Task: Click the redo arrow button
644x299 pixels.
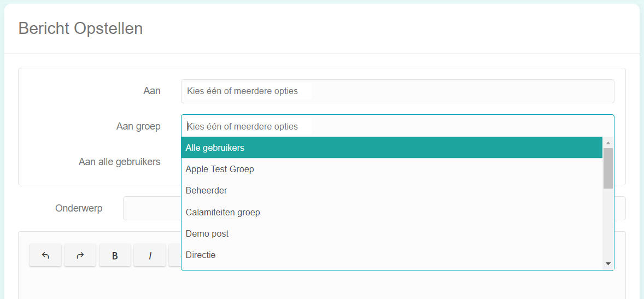Action: [x=80, y=255]
